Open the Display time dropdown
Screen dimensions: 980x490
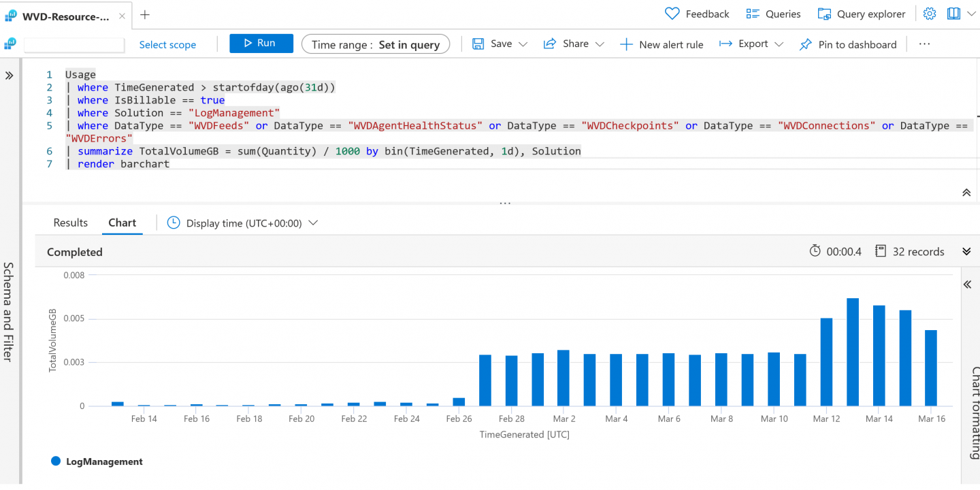tap(243, 223)
